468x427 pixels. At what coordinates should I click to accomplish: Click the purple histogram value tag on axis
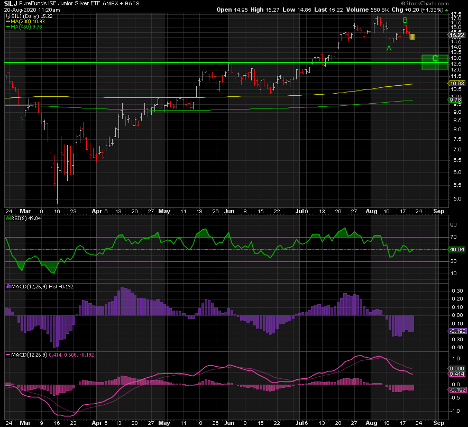click(x=457, y=331)
